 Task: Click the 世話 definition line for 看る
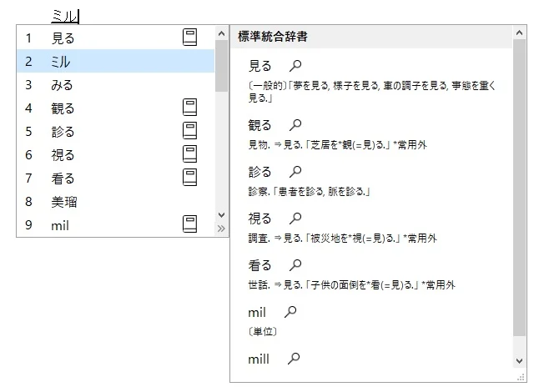[352, 284]
